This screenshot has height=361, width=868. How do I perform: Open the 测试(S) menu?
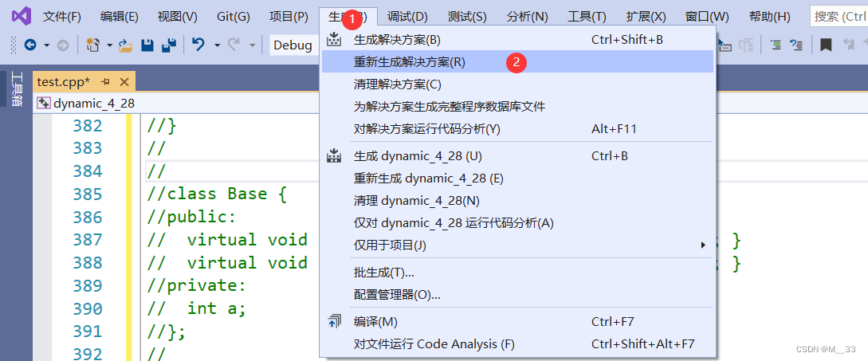pyautogui.click(x=466, y=17)
